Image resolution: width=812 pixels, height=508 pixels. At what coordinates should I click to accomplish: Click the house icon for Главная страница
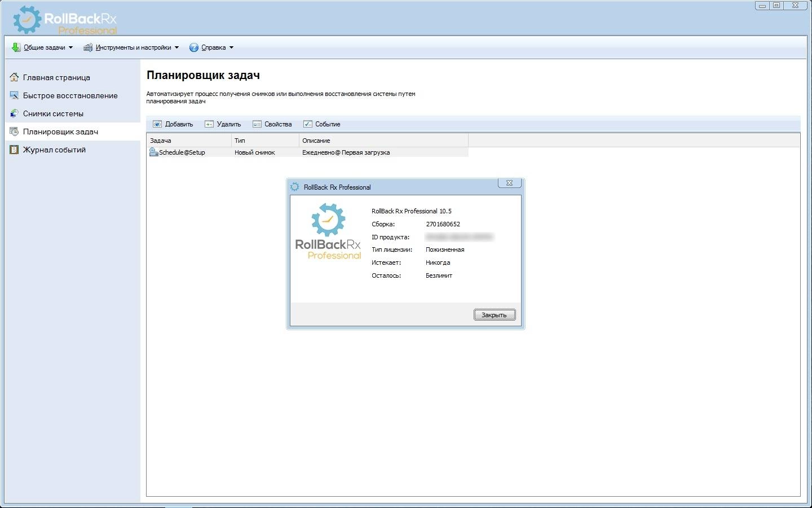point(15,77)
